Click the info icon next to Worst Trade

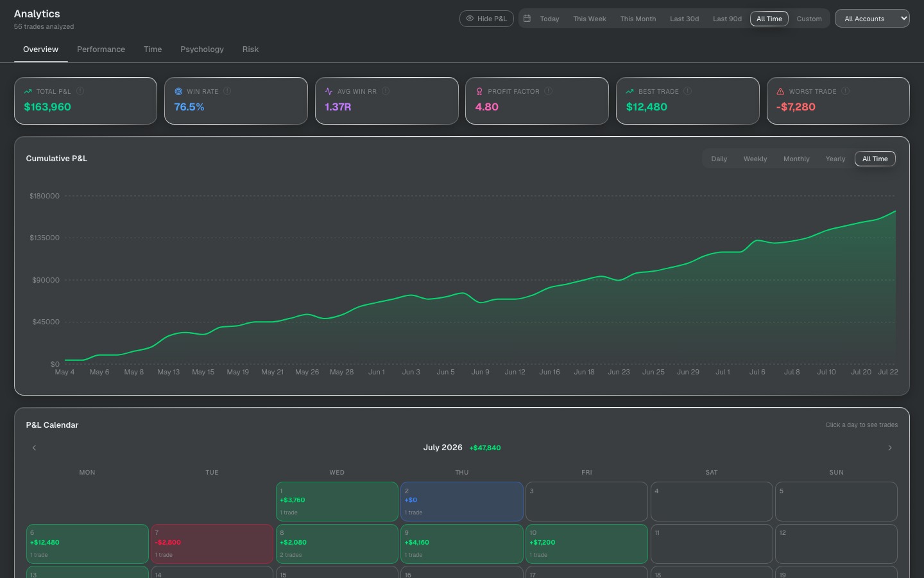[x=845, y=91]
